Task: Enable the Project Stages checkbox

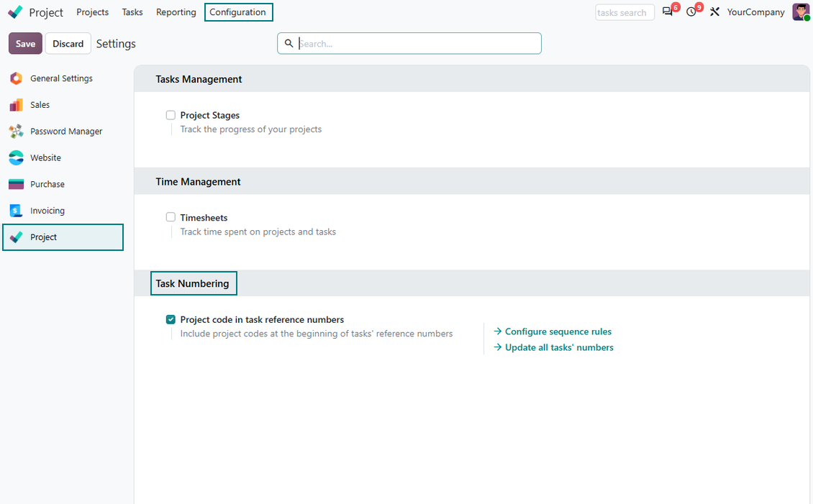Action: (x=171, y=115)
